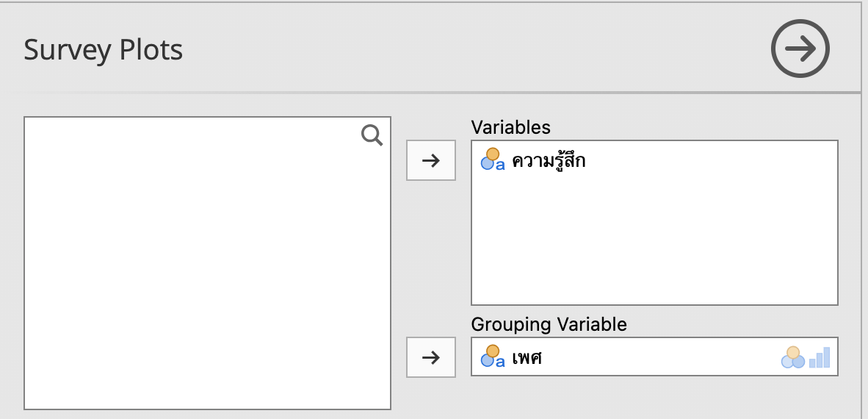Click the Grouping Variable label
The width and height of the screenshot is (868, 419).
[549, 324]
